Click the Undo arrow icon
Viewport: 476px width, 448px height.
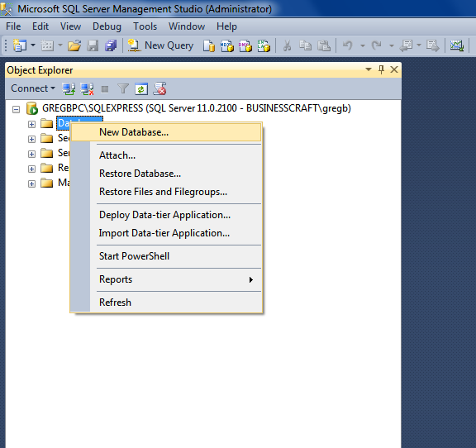pyautogui.click(x=348, y=45)
